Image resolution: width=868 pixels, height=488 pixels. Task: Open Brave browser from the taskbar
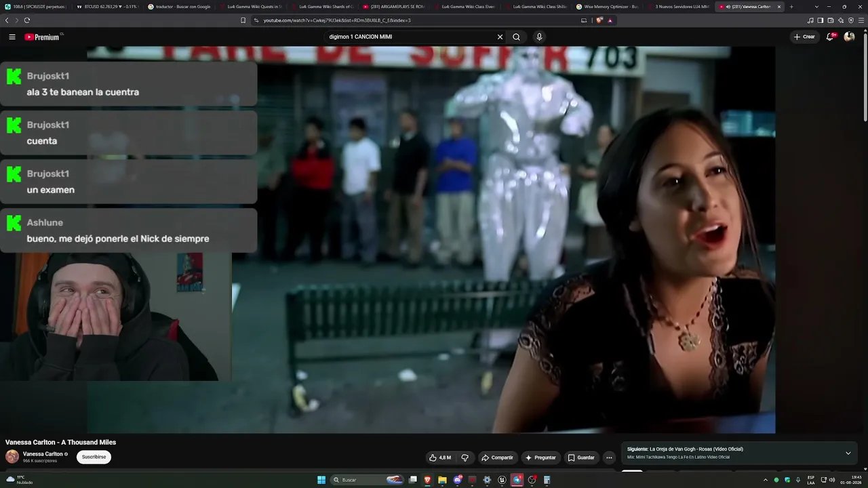click(427, 480)
